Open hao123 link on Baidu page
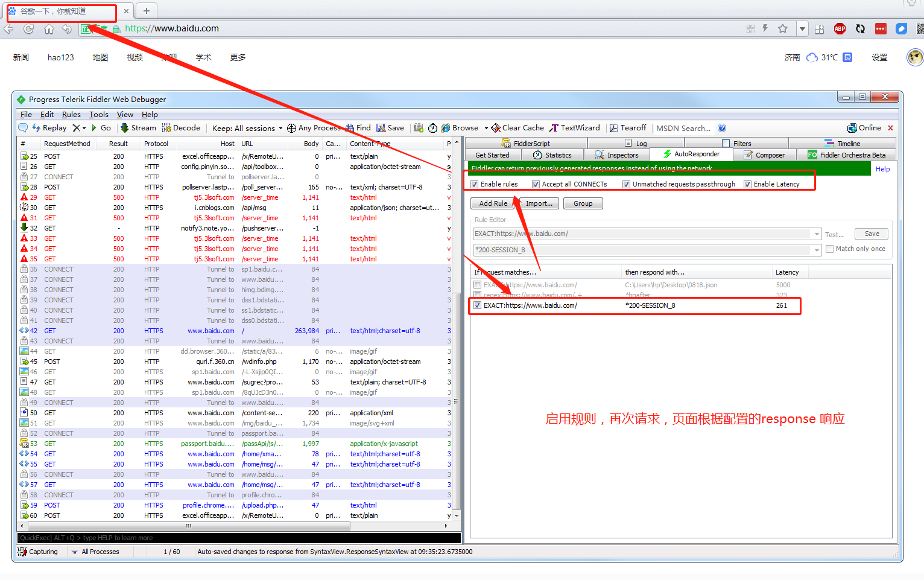The width and height of the screenshot is (924, 580). (x=61, y=57)
